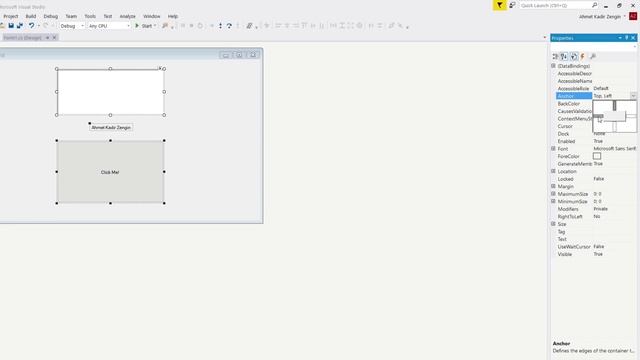Open the Anchor value dropdown arrow
The width and height of the screenshot is (640, 360).
[633, 96]
